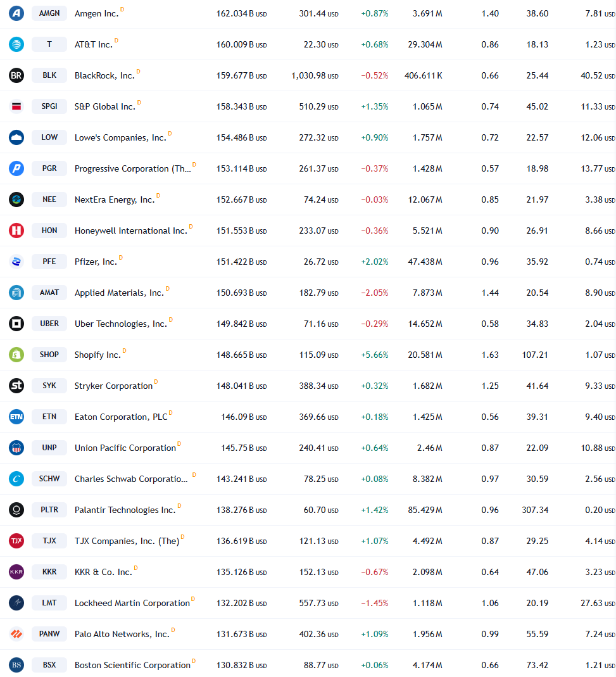Image resolution: width=616 pixels, height=677 pixels.
Task: Open Honeywell International Inc. link
Action: (x=131, y=231)
